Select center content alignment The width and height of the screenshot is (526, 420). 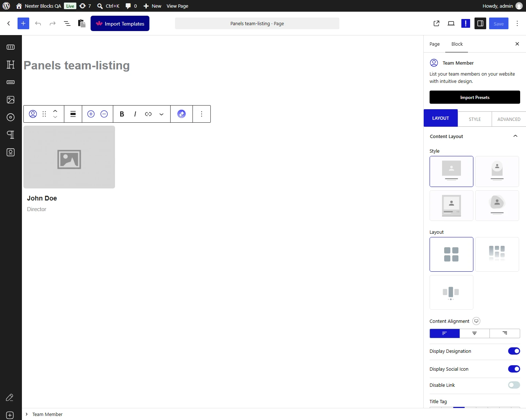click(474, 333)
